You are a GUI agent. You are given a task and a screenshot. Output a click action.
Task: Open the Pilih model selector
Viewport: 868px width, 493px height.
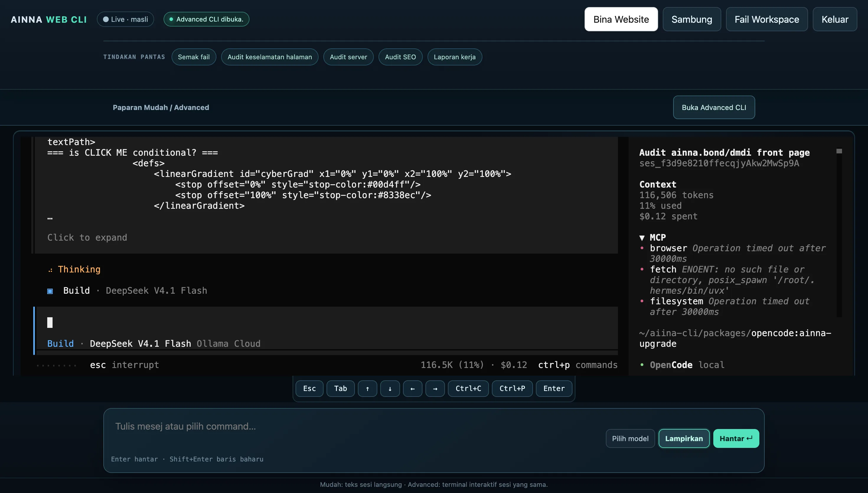[630, 438]
